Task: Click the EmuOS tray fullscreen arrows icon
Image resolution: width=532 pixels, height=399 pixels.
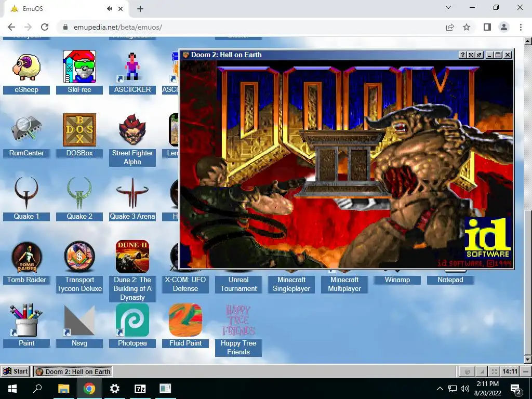Action: (x=494, y=372)
